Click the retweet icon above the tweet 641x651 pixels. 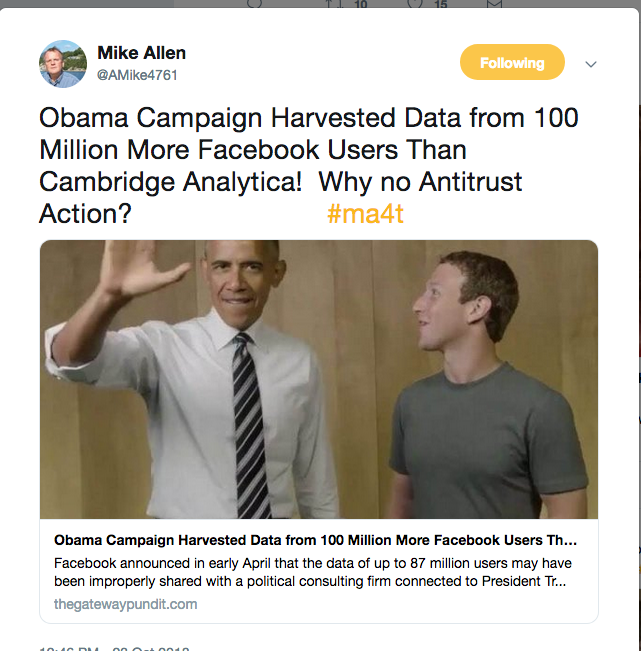334,4
